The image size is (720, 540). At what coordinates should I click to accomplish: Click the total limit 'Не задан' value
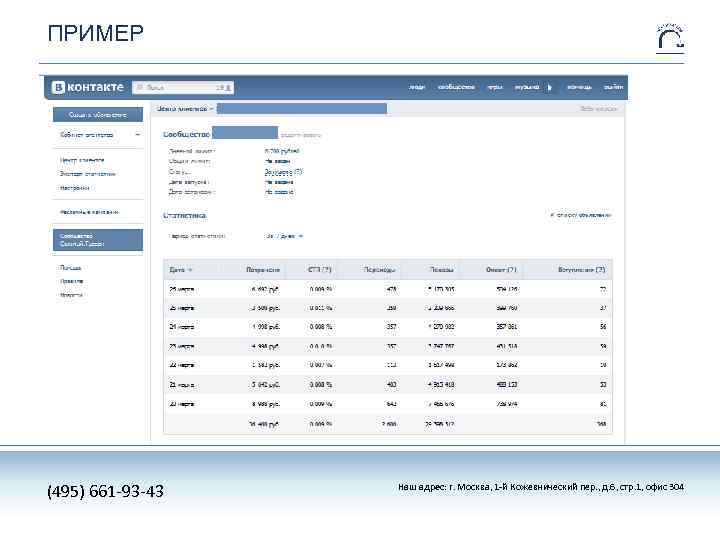click(x=277, y=161)
